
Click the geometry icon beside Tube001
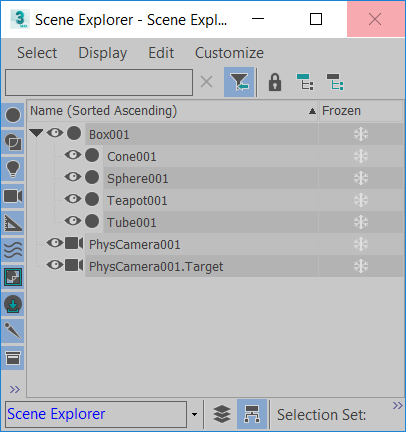(92, 221)
